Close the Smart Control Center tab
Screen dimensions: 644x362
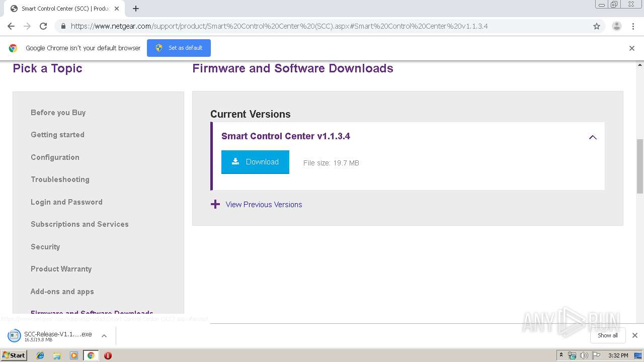[x=117, y=9]
